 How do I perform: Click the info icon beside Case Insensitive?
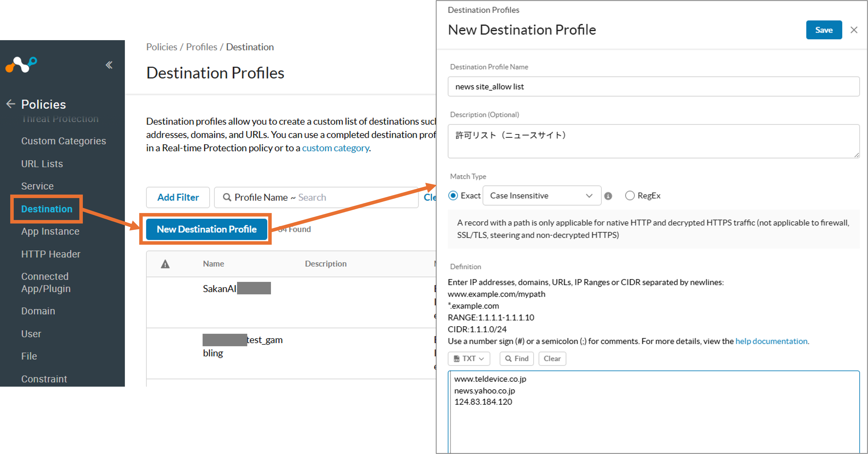tap(608, 196)
